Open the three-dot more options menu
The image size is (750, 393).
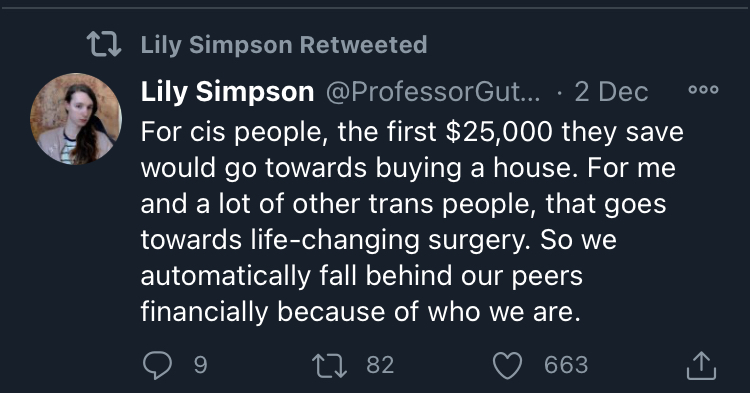tap(703, 89)
